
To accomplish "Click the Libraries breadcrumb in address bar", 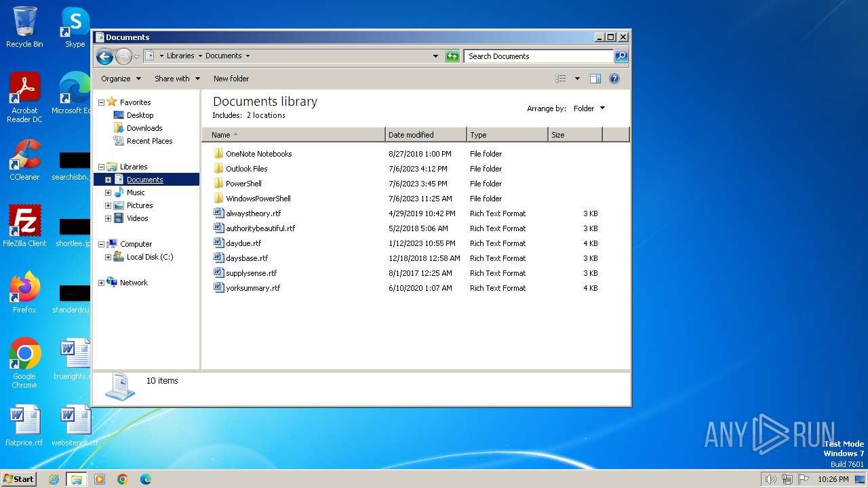I will pyautogui.click(x=180, y=56).
